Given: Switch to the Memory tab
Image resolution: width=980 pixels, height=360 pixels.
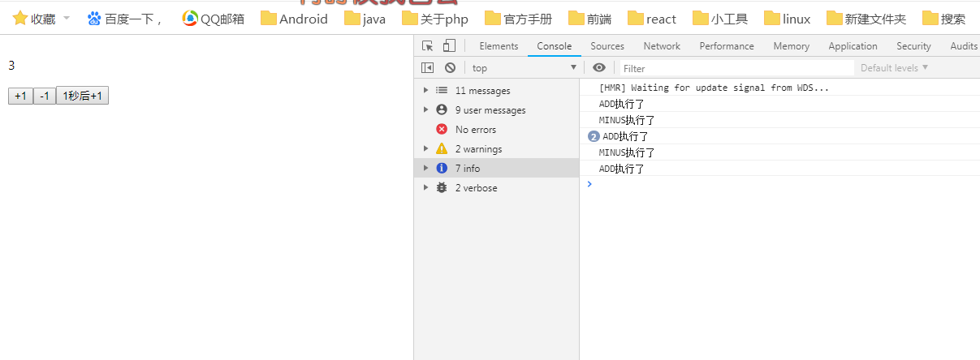Looking at the screenshot, I should (792, 46).
